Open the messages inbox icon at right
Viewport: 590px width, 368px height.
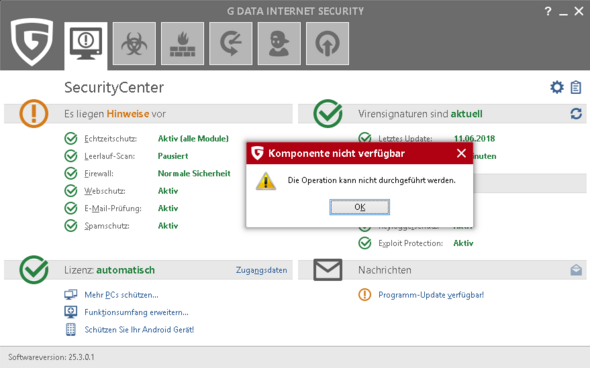tap(576, 270)
